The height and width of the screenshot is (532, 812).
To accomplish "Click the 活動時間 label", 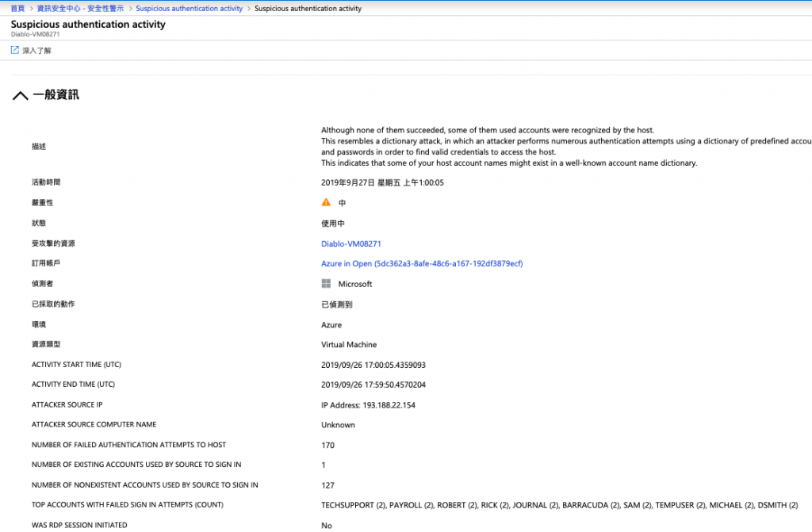I will pyautogui.click(x=46, y=182).
